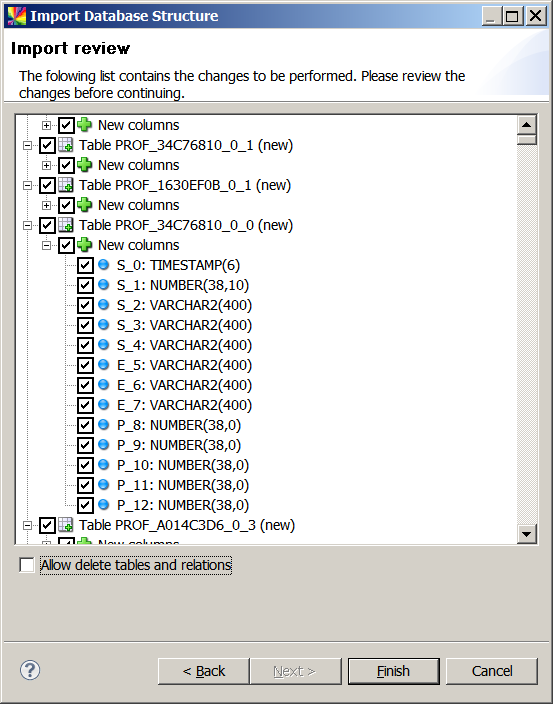Expand the topmost New columns node
Viewport: 553px width, 704px height.
(47, 125)
